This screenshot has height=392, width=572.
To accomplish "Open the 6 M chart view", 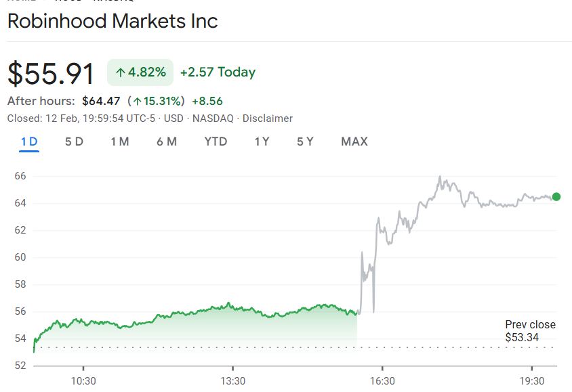I will pos(166,141).
